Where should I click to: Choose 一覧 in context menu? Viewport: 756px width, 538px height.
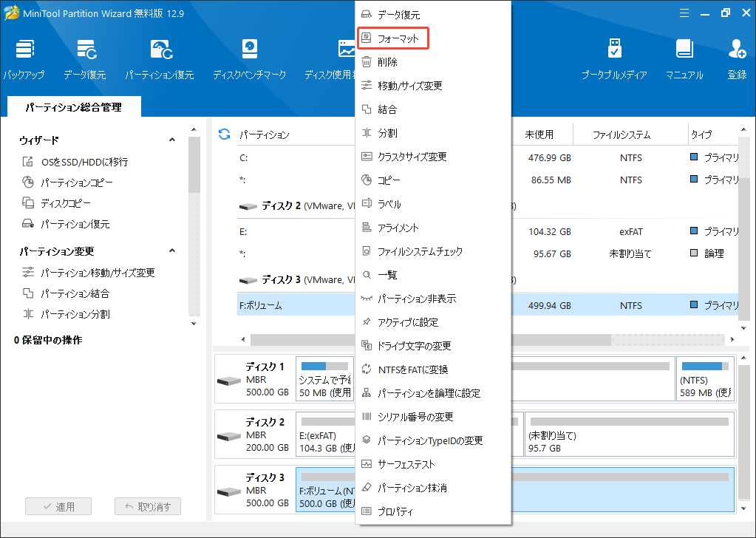pos(433,275)
